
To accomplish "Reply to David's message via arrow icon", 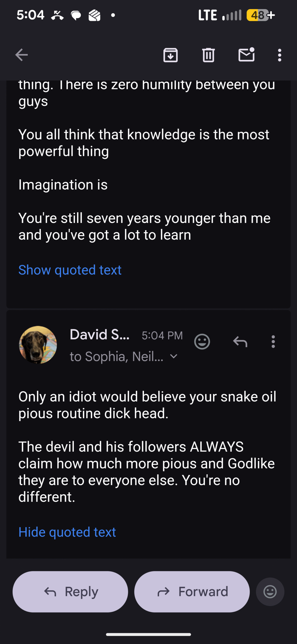I will pos(240,342).
